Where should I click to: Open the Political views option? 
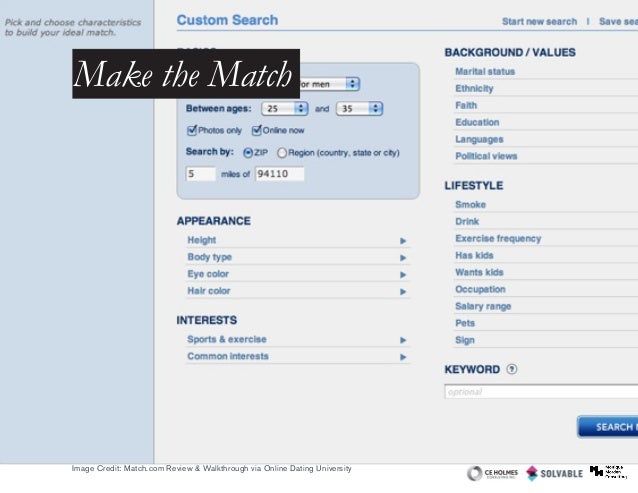pyautogui.click(x=486, y=157)
